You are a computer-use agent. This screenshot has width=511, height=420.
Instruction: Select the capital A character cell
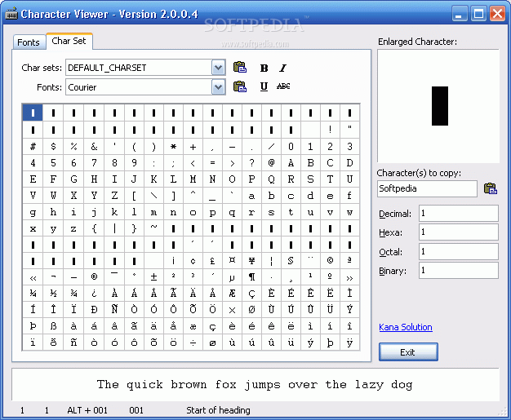point(291,162)
